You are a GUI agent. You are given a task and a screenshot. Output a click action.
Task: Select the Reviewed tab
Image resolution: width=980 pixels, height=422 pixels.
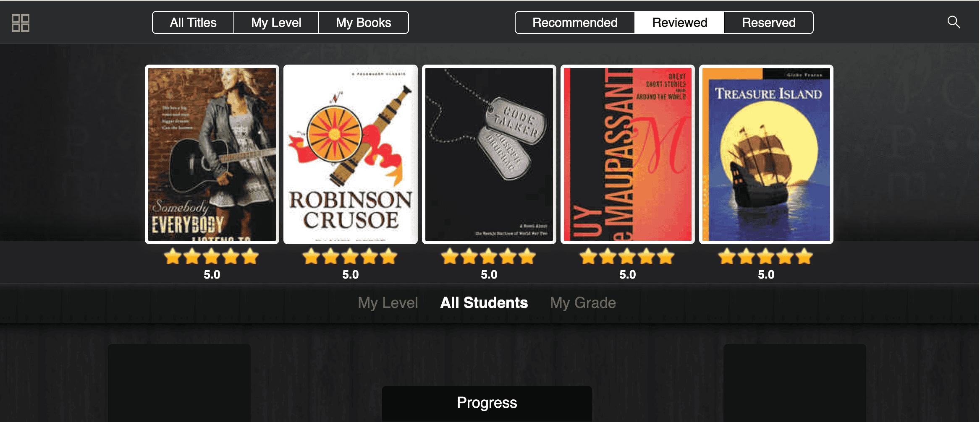(x=679, y=23)
